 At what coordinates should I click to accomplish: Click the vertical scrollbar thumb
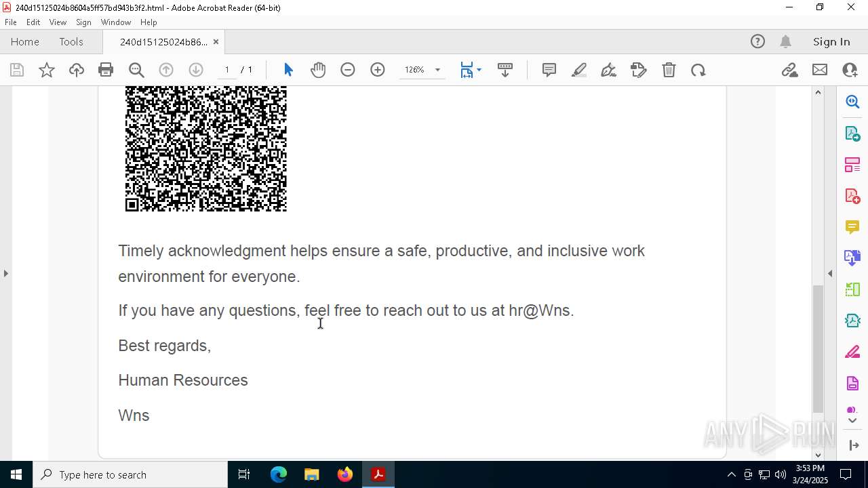pyautogui.click(x=818, y=348)
